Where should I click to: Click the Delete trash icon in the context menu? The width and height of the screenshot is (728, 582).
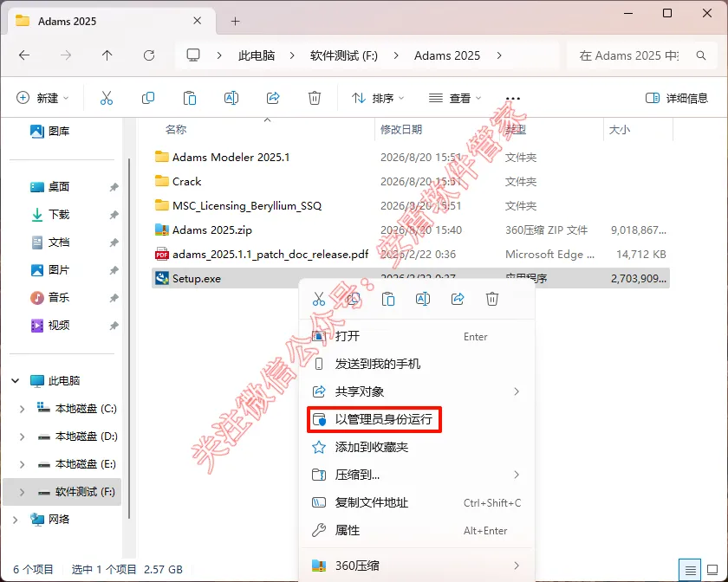click(492, 299)
